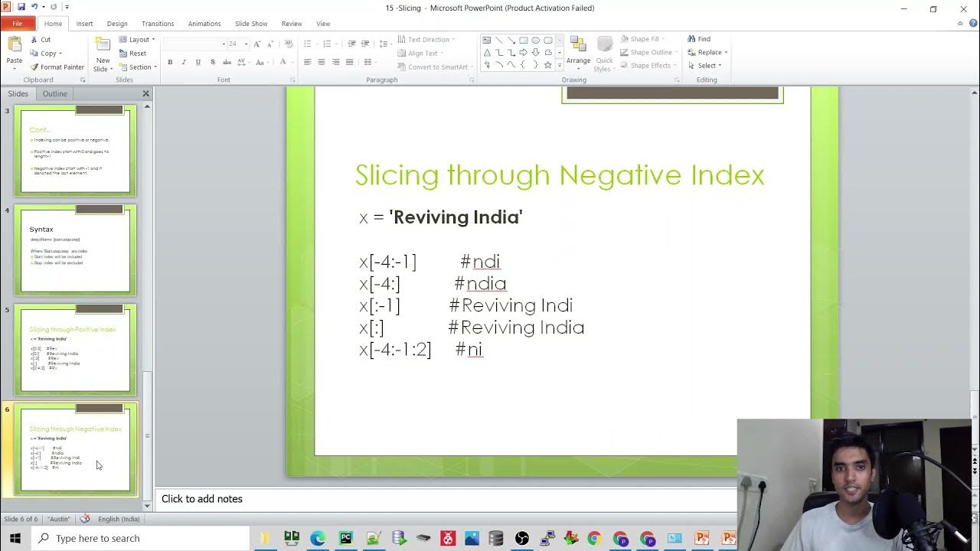Switch to the Slide Show tab
The height and width of the screenshot is (551, 980).
[x=251, y=24]
